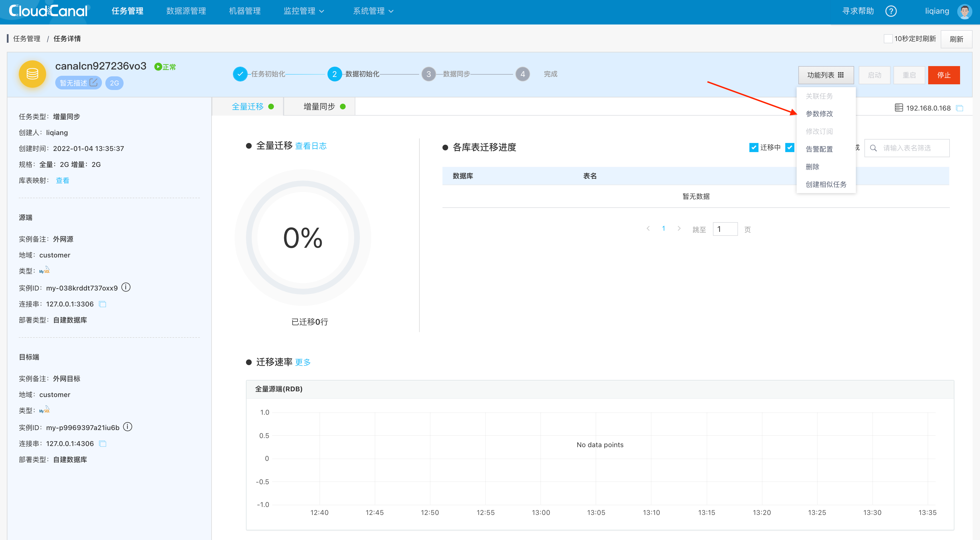Switch to the 增量同步 tab
This screenshot has width=980, height=540.
pos(319,107)
